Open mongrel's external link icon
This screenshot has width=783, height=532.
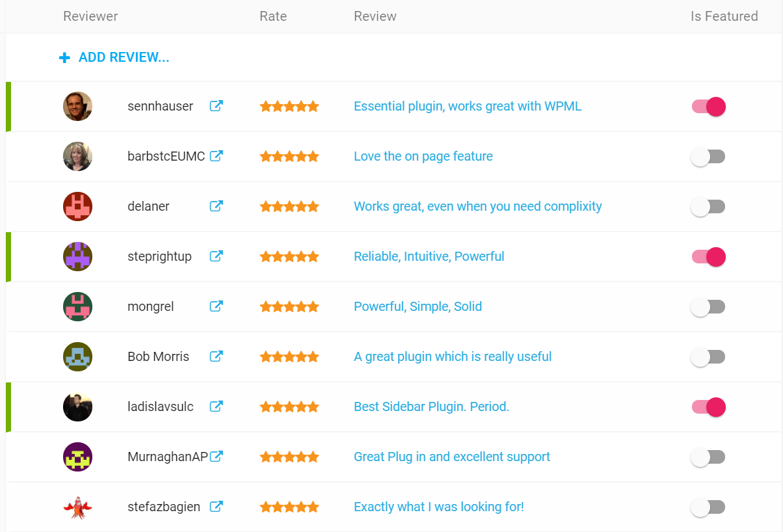coord(217,306)
